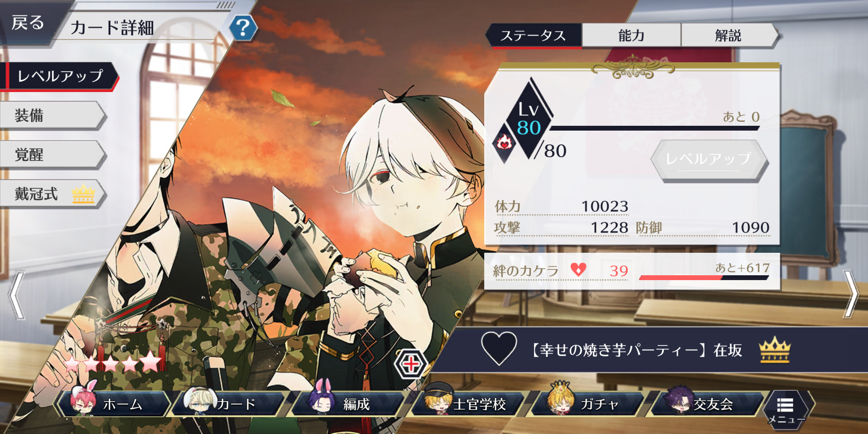This screenshot has width=868, height=434.
Task: Toggle the favorite heart beside card name
Action: coord(499,348)
